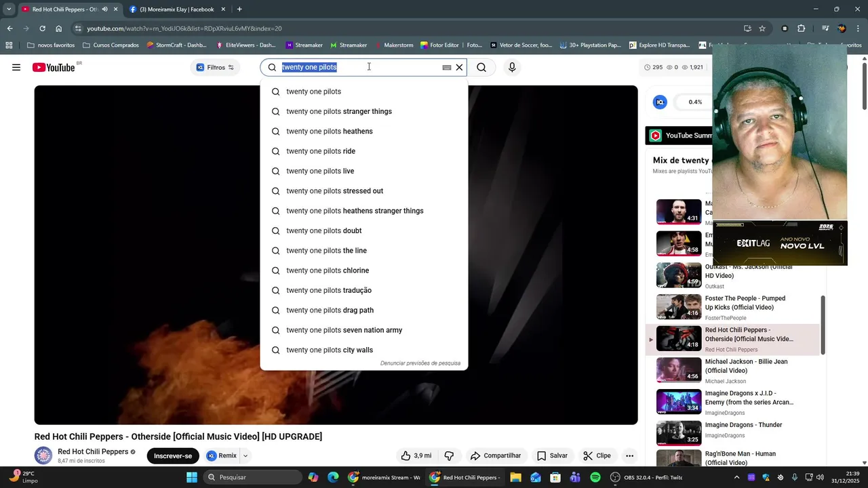The image size is (868, 488).
Task: Choose suggestion 'twenty one pilots seven nation army'
Action: [x=364, y=330]
